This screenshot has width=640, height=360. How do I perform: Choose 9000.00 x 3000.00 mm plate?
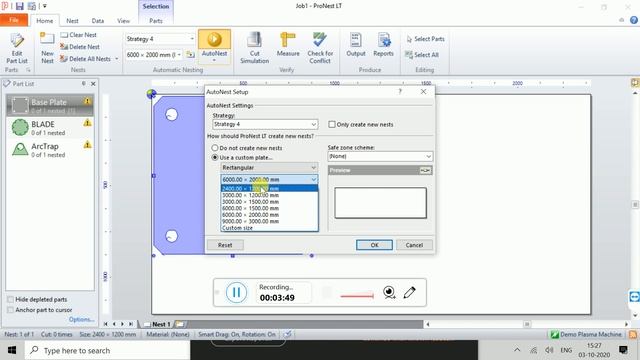[x=269, y=221]
